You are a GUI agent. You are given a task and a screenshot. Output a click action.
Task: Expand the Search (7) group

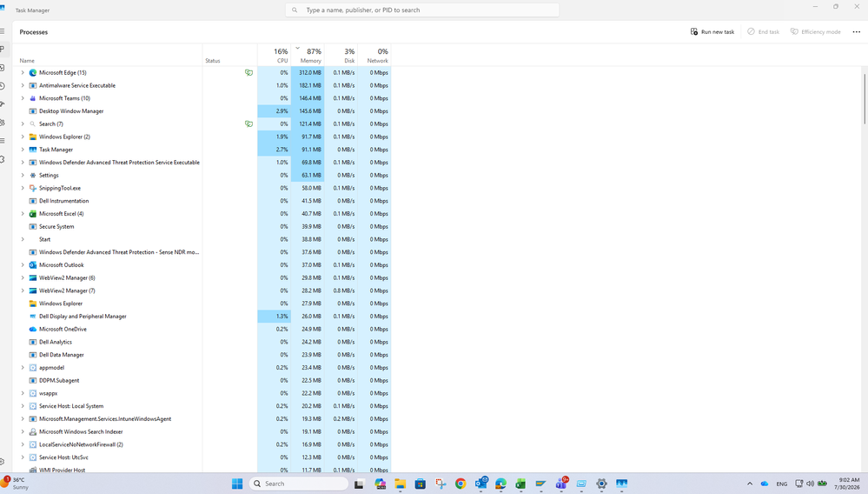[23, 124]
